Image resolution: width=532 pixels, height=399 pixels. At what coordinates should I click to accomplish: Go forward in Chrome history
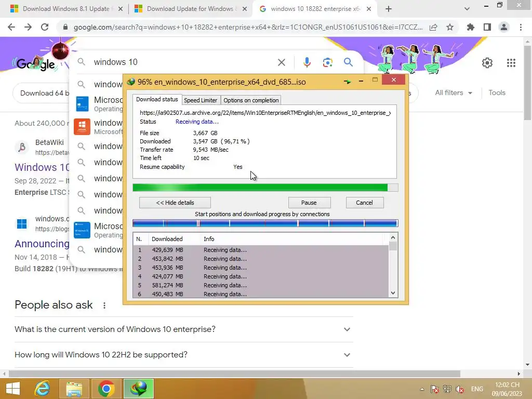(28, 27)
